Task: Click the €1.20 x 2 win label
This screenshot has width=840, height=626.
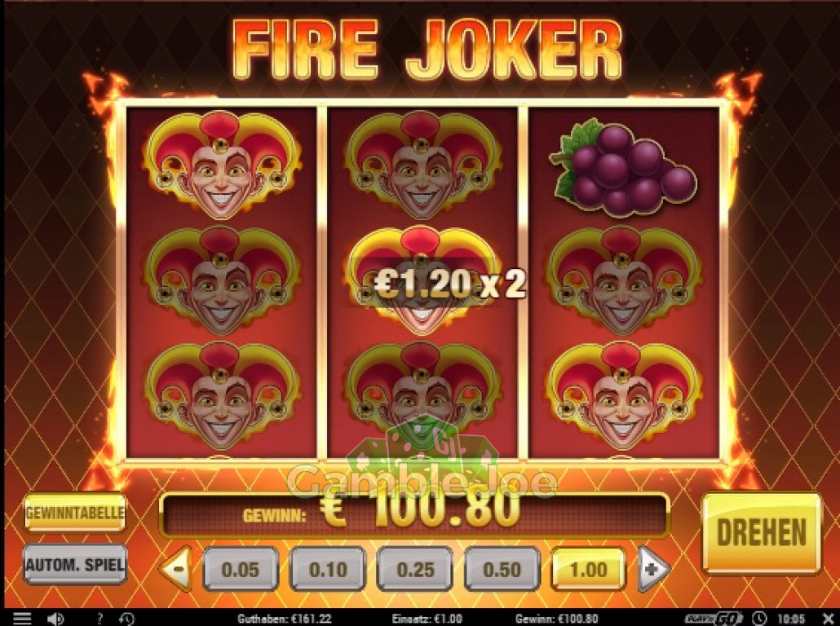Action: (x=449, y=284)
